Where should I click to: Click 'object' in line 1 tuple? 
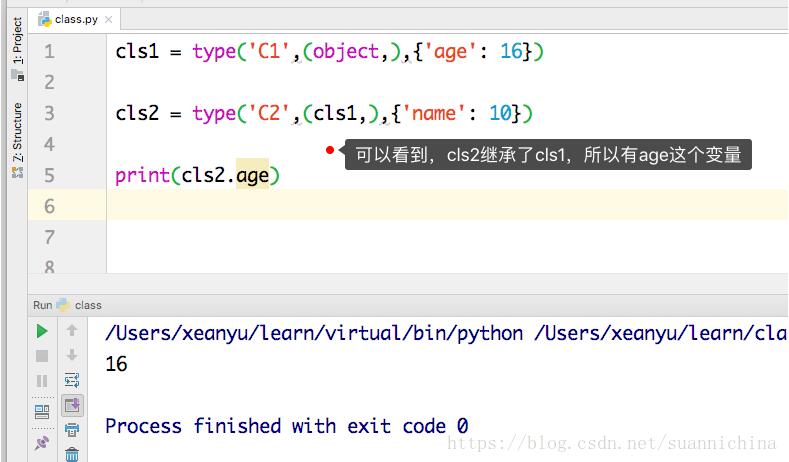tap(346, 51)
